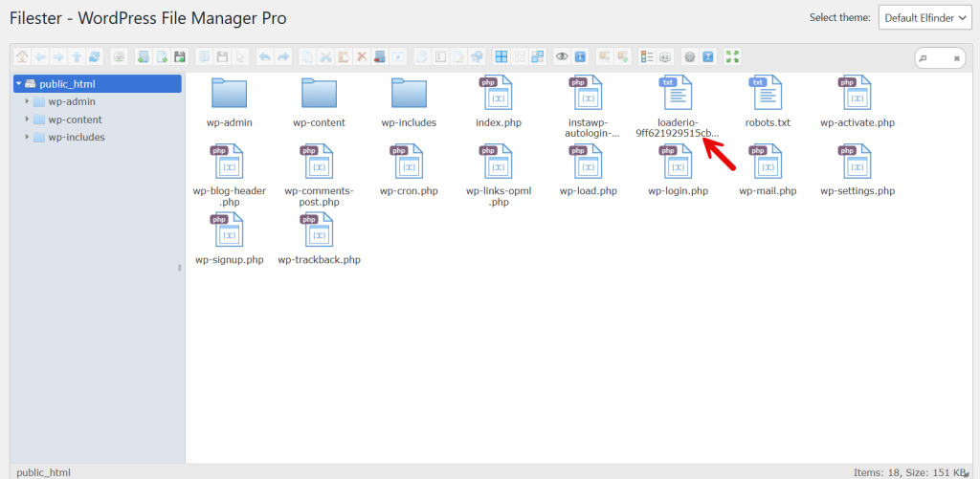Image resolution: width=980 pixels, height=479 pixels.
Task: Expand wp-content in the tree
Action: [27, 120]
